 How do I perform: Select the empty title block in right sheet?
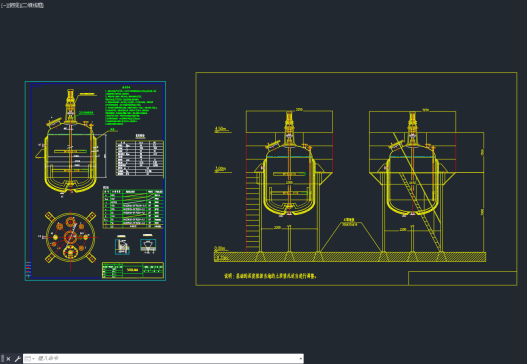pyautogui.click(x=462, y=278)
